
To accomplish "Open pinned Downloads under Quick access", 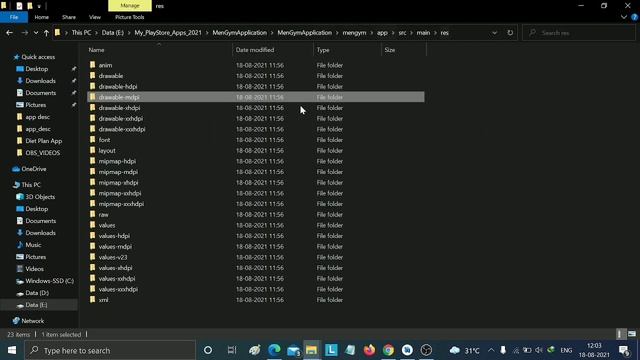I will (x=40, y=81).
